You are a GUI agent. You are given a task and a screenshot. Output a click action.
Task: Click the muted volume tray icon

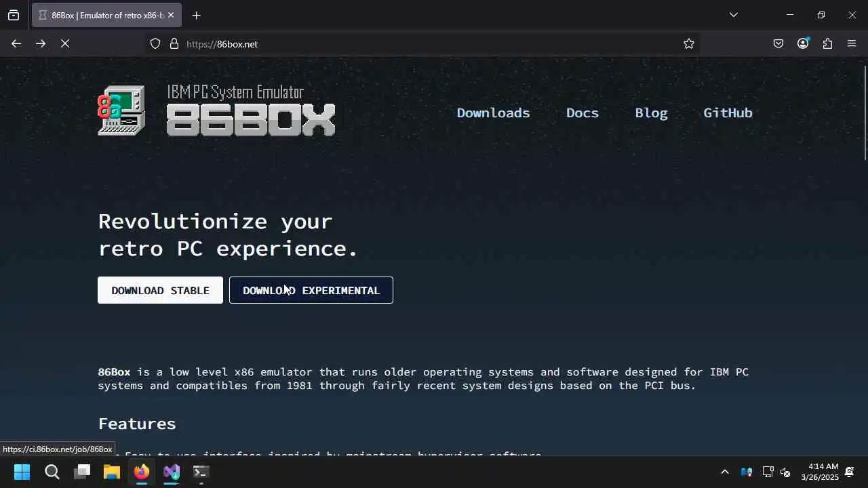[x=785, y=472]
